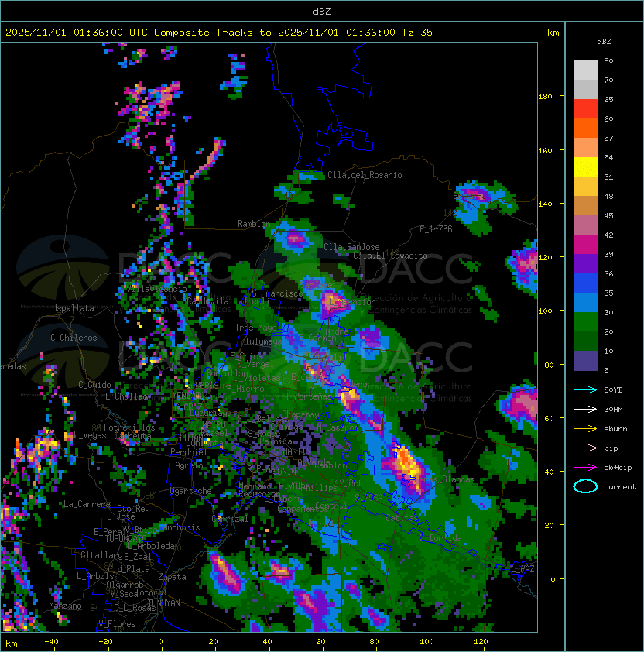This screenshot has width=644, height=652.
Task: Pick the royal blue 35–36 dBZ swatch
Action: tap(585, 283)
